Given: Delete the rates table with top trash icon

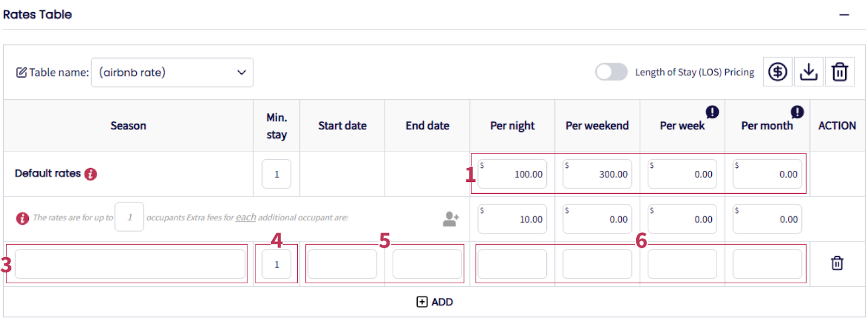Looking at the screenshot, I should (x=839, y=72).
